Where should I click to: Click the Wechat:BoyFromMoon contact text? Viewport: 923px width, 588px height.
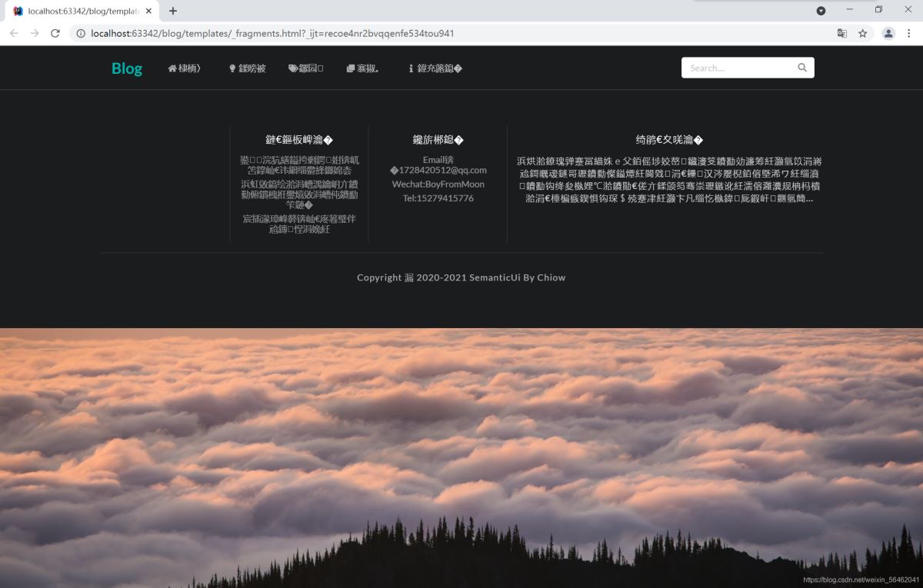438,184
